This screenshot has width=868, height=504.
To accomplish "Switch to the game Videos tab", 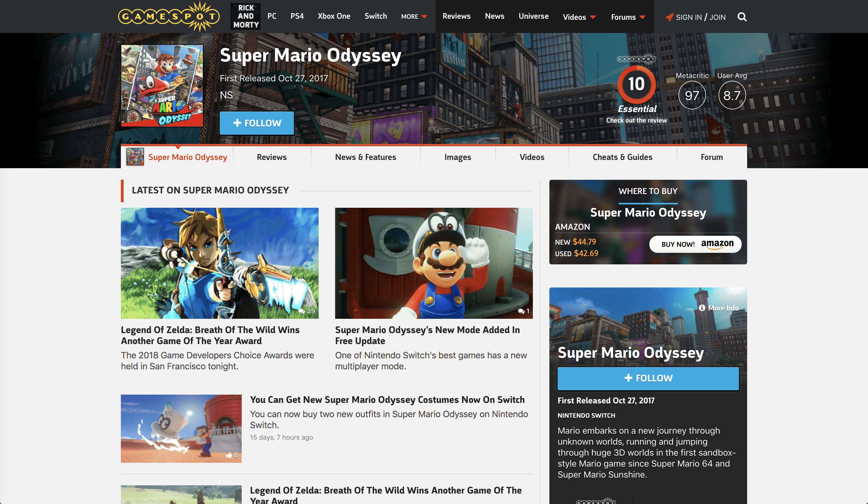I will coord(532,157).
